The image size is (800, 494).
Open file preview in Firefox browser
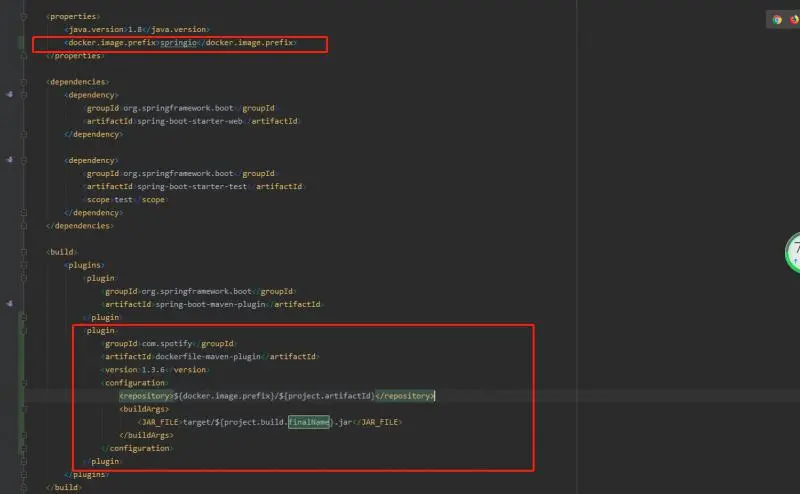(795, 20)
